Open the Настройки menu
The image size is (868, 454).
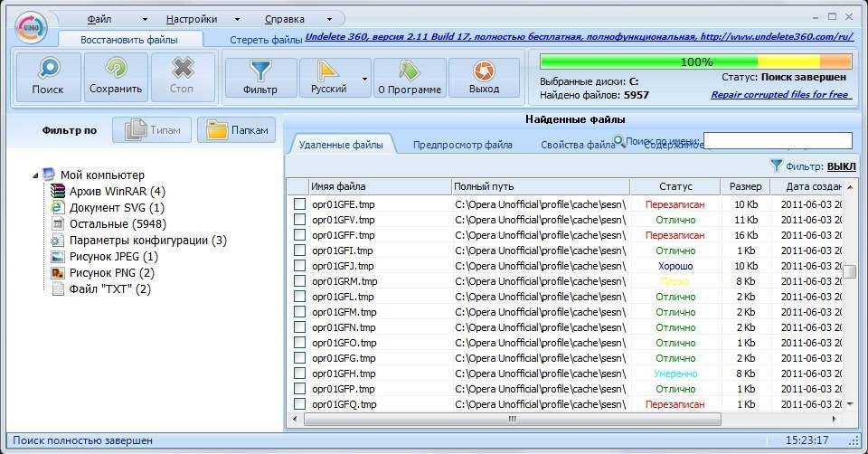click(192, 19)
